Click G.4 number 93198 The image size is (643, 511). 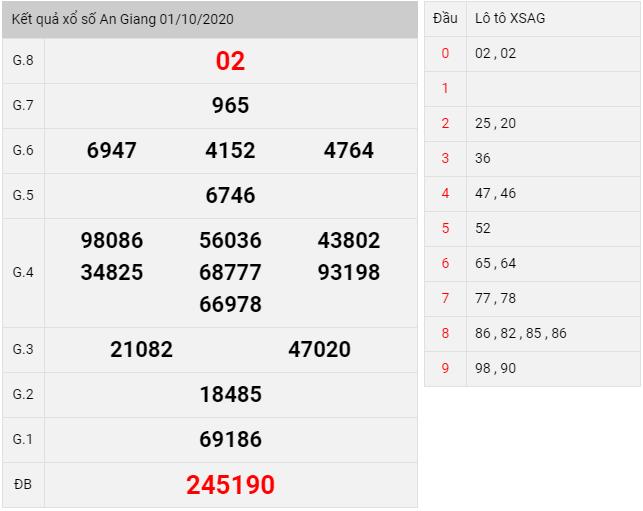point(349,272)
